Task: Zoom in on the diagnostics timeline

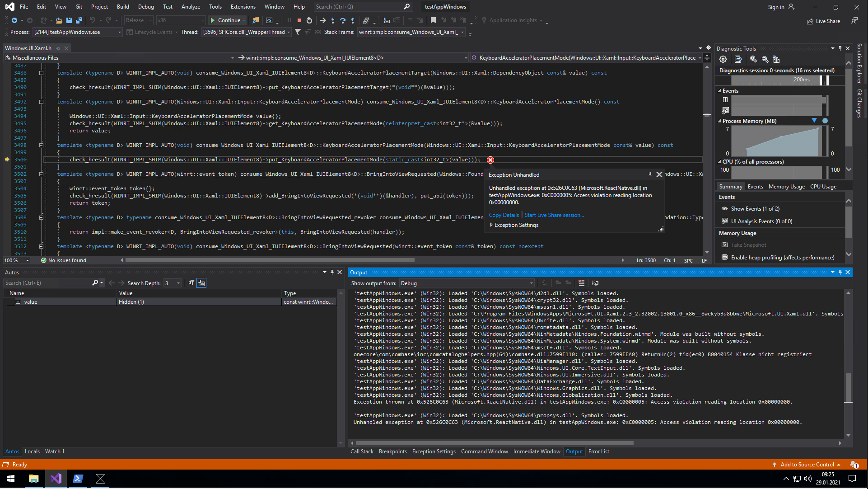Action: (753, 59)
